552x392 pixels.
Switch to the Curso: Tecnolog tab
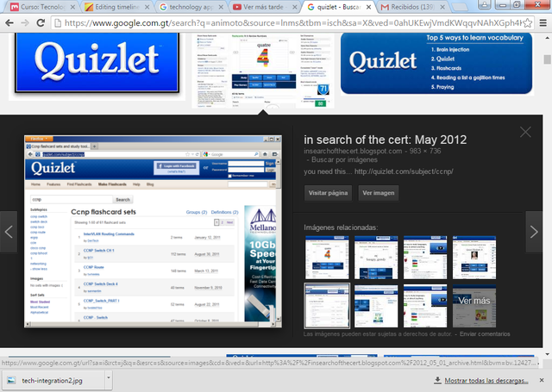[x=42, y=7]
